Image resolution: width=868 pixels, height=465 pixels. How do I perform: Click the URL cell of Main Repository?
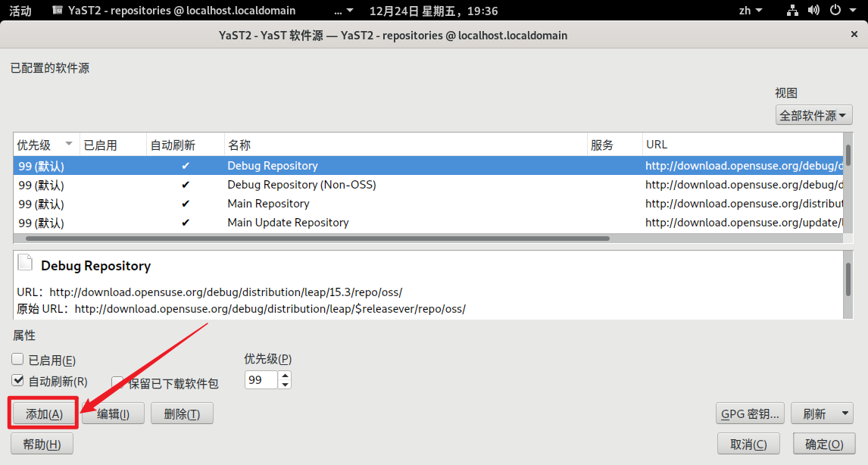point(744,204)
